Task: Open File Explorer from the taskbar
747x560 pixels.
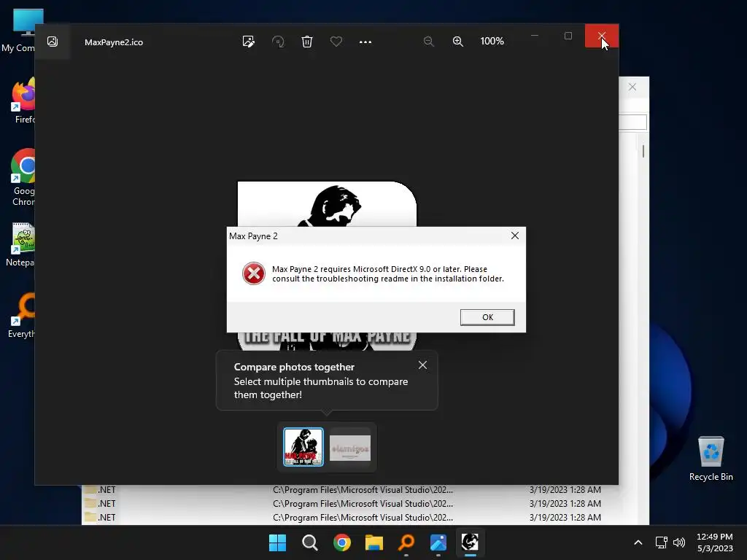Action: click(x=374, y=542)
